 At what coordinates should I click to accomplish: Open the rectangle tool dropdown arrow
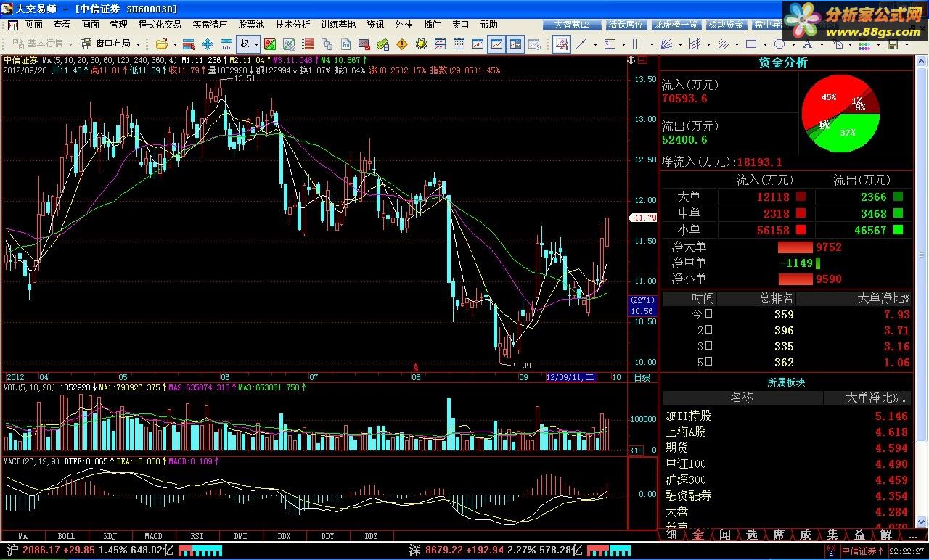(x=765, y=44)
